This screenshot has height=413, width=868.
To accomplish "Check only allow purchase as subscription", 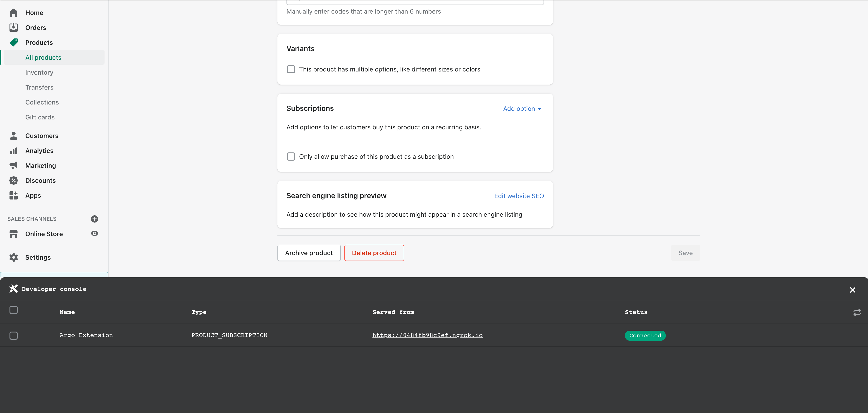I will click(x=291, y=157).
